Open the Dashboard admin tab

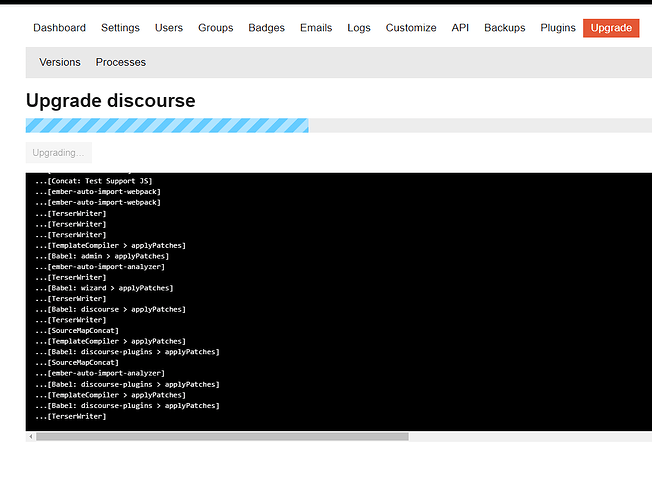(x=59, y=28)
